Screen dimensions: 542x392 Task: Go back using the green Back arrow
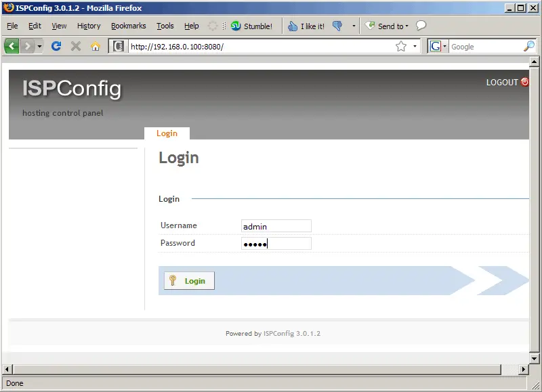[12, 46]
